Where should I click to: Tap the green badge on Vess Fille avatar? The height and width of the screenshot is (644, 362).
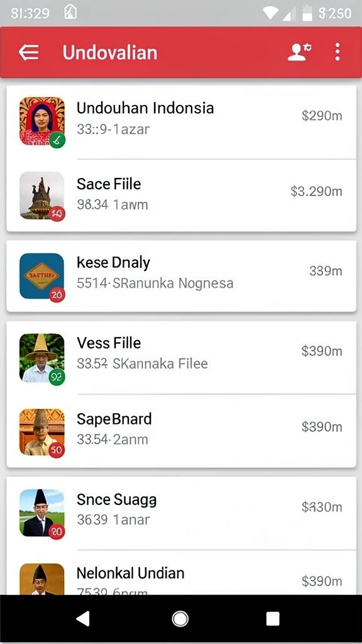(57, 377)
